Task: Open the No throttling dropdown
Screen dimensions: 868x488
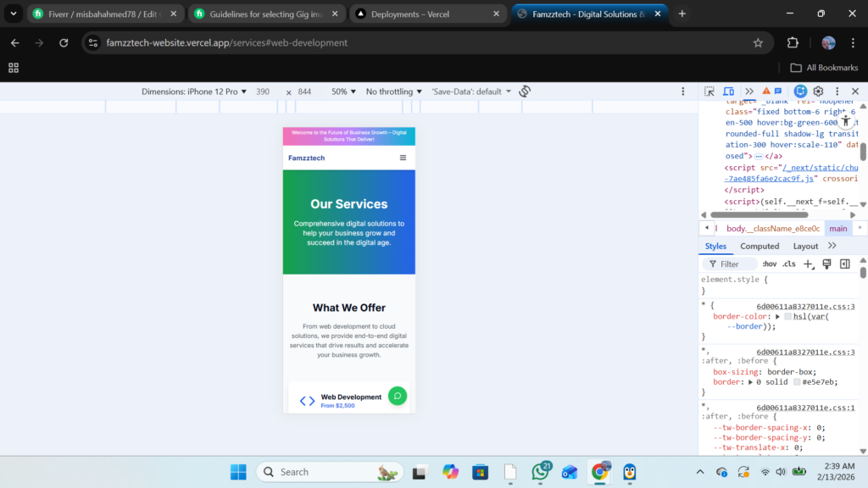Action: (393, 91)
